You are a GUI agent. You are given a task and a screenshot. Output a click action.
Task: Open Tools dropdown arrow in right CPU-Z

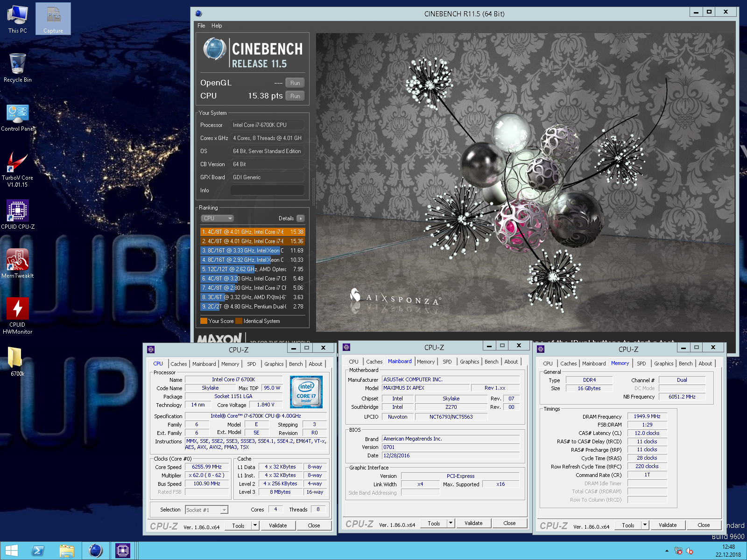point(645,525)
